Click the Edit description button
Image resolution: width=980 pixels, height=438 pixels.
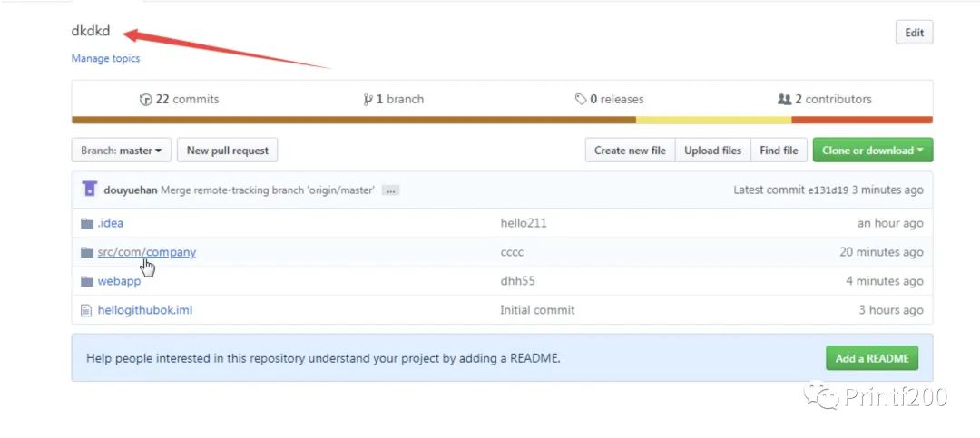[914, 33]
